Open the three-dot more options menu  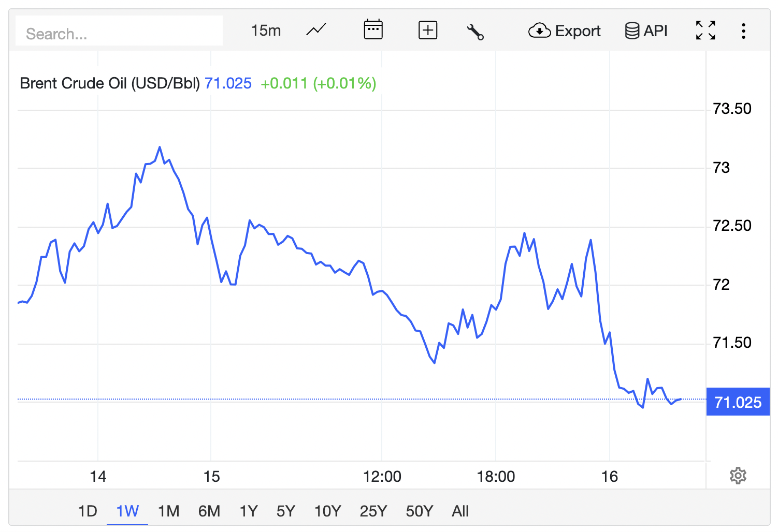[x=743, y=31]
